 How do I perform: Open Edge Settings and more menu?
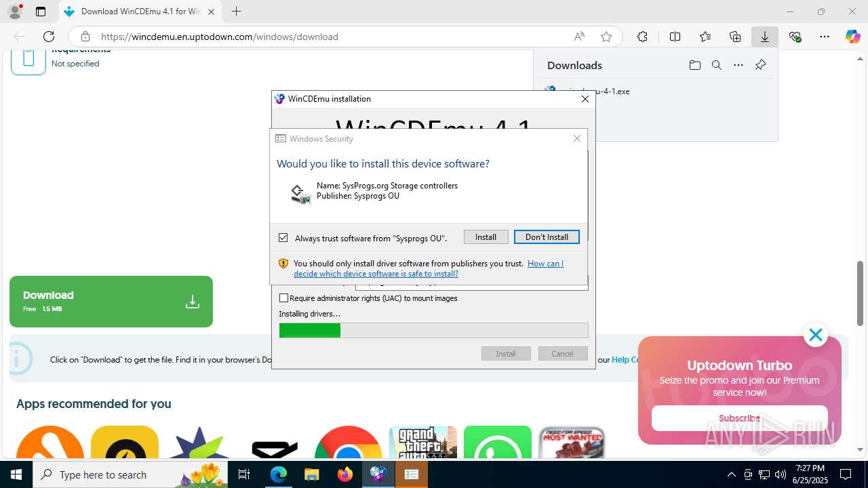coord(825,37)
